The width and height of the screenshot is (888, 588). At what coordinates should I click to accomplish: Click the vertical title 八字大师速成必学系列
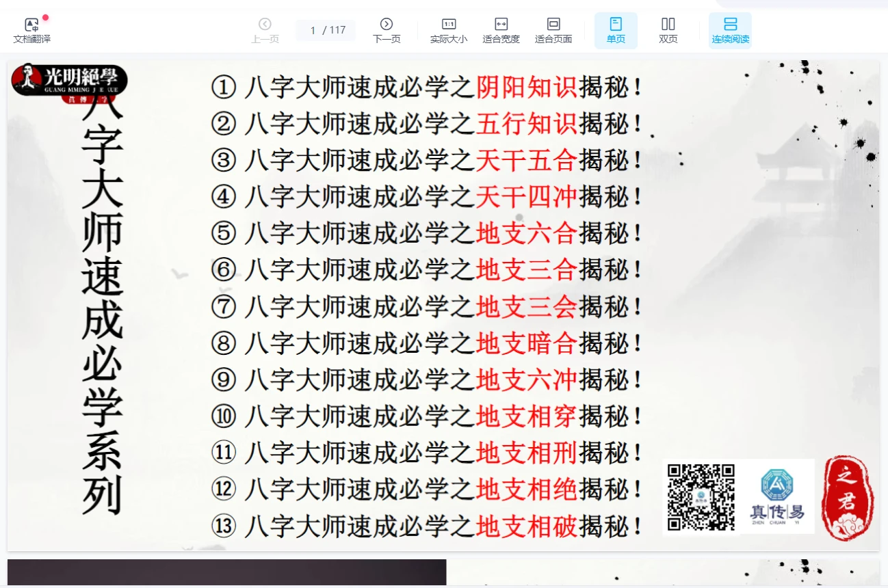pyautogui.click(x=102, y=308)
